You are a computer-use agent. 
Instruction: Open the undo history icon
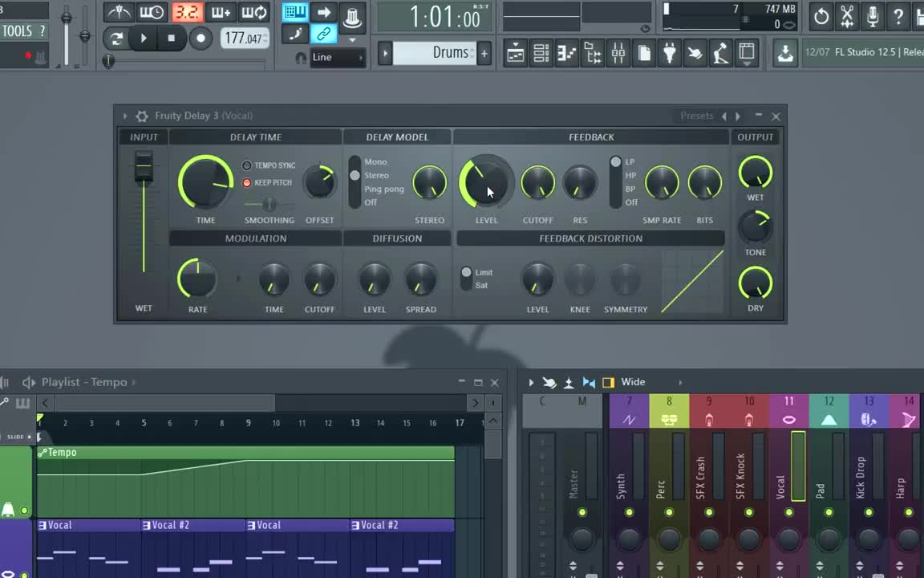[x=821, y=17]
